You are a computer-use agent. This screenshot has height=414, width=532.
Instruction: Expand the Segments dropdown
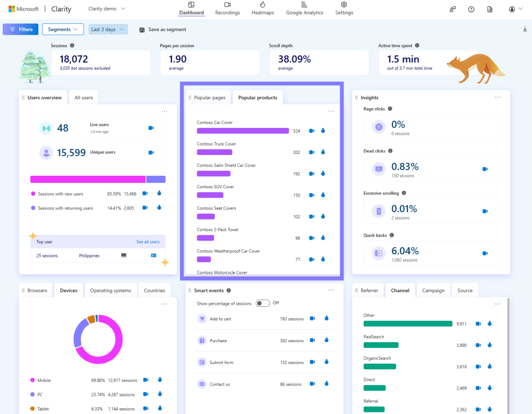click(x=63, y=30)
